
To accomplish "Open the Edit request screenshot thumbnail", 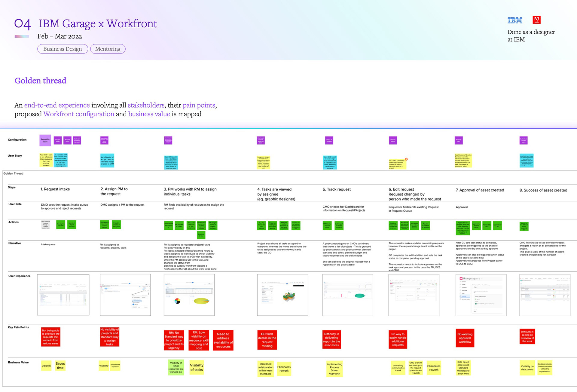I will pyautogui.click(x=414, y=295).
